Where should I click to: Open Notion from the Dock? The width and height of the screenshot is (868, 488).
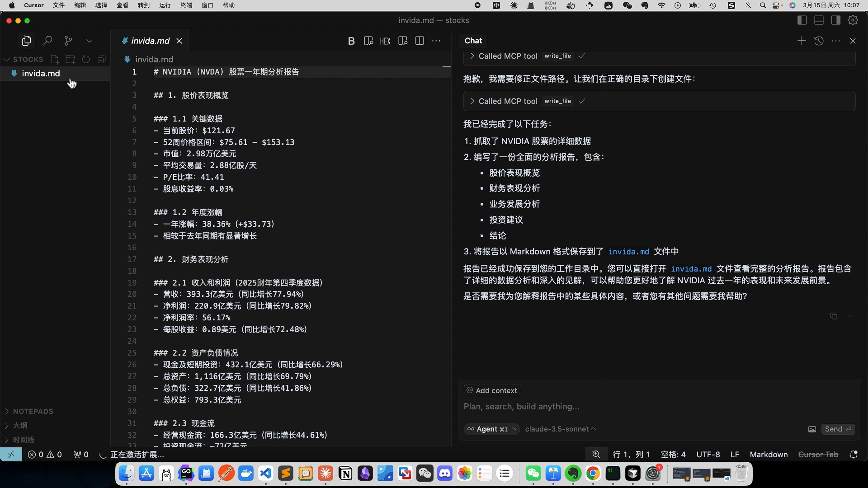point(345,474)
